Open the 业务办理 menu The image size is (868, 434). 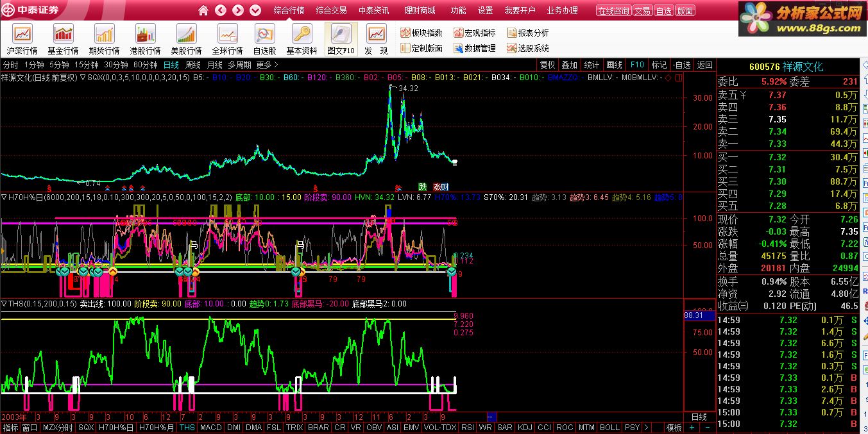coord(563,10)
